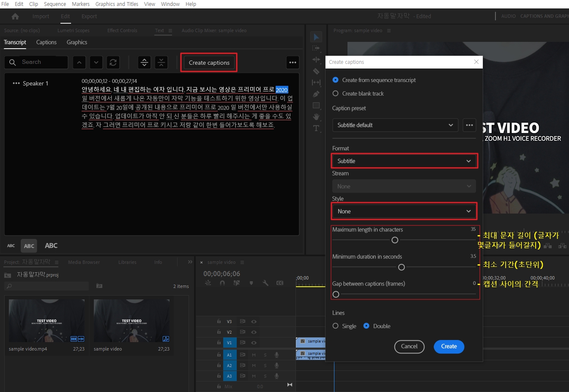Toggle insert sequences as nests icon
This screenshot has height=392, width=569.
click(208, 283)
